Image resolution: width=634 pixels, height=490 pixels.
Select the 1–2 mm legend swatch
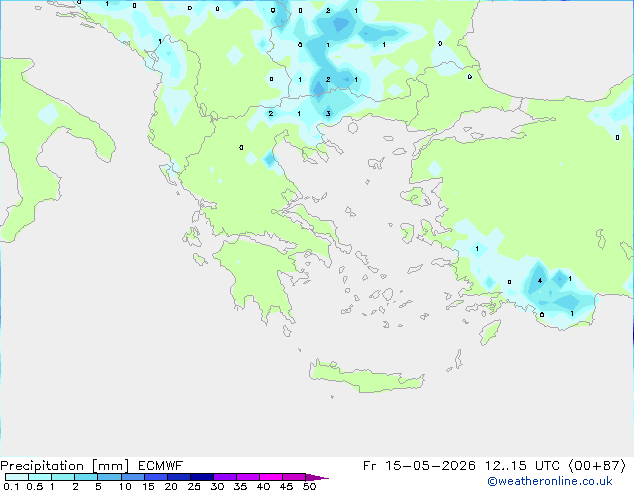click(x=63, y=477)
